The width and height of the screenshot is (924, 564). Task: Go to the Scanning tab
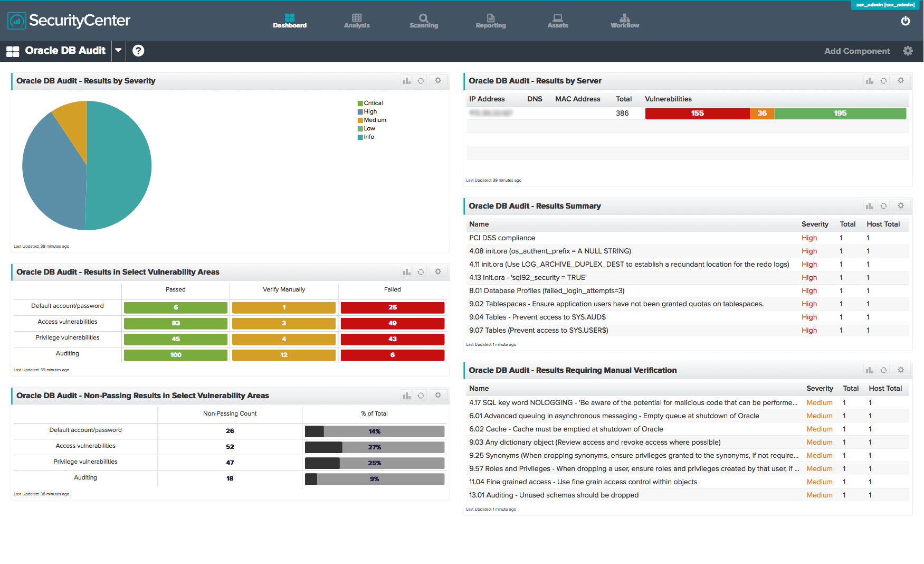[x=424, y=21]
